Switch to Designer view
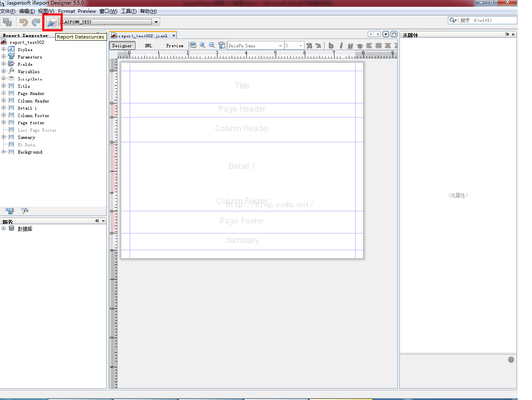532x400 pixels. coord(122,46)
